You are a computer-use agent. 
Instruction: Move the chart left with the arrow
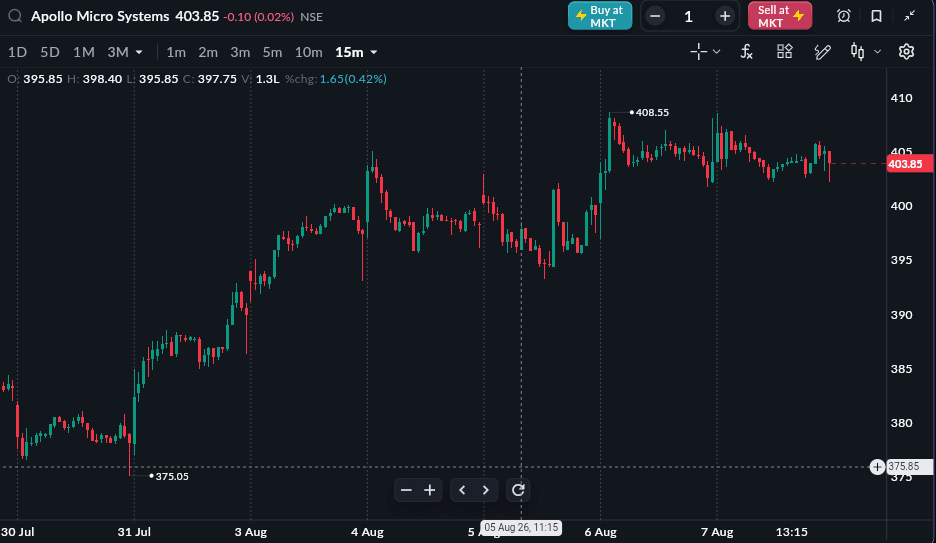pyautogui.click(x=462, y=490)
